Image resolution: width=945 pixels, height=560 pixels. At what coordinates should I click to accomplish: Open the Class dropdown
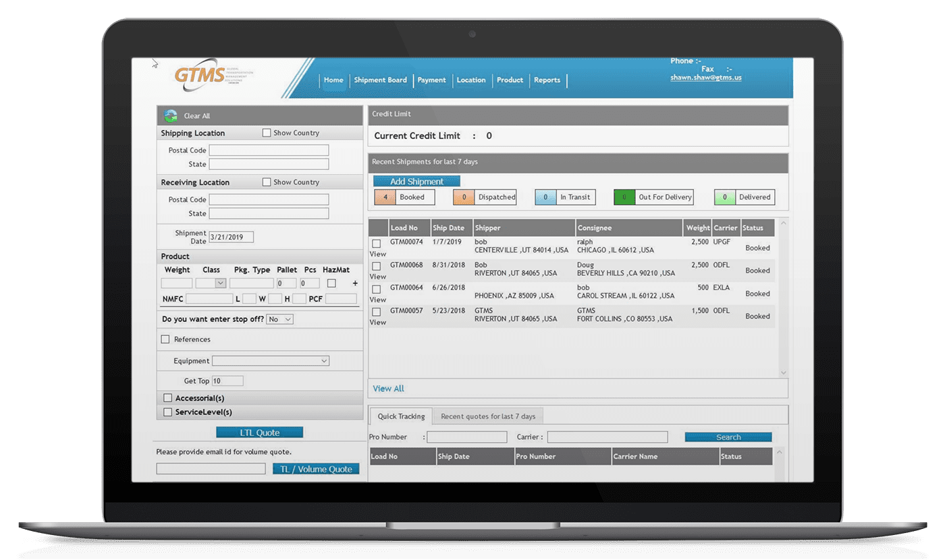click(x=211, y=283)
